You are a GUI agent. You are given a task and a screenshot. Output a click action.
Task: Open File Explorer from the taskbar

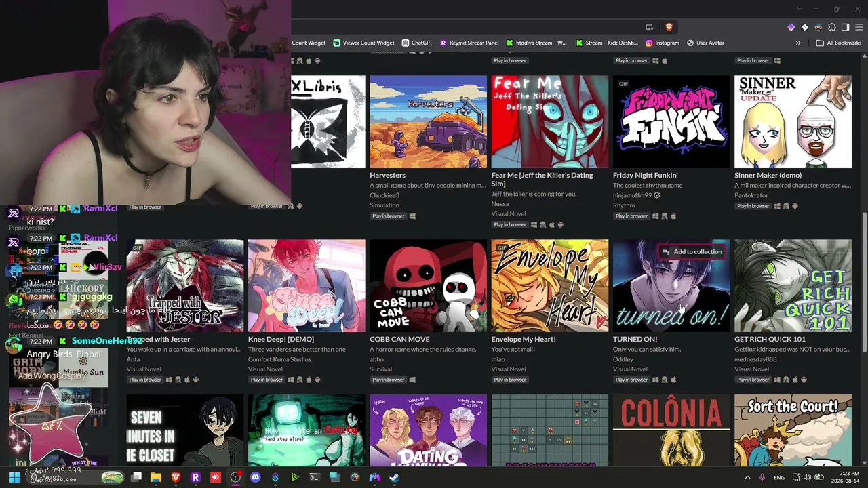[156, 477]
